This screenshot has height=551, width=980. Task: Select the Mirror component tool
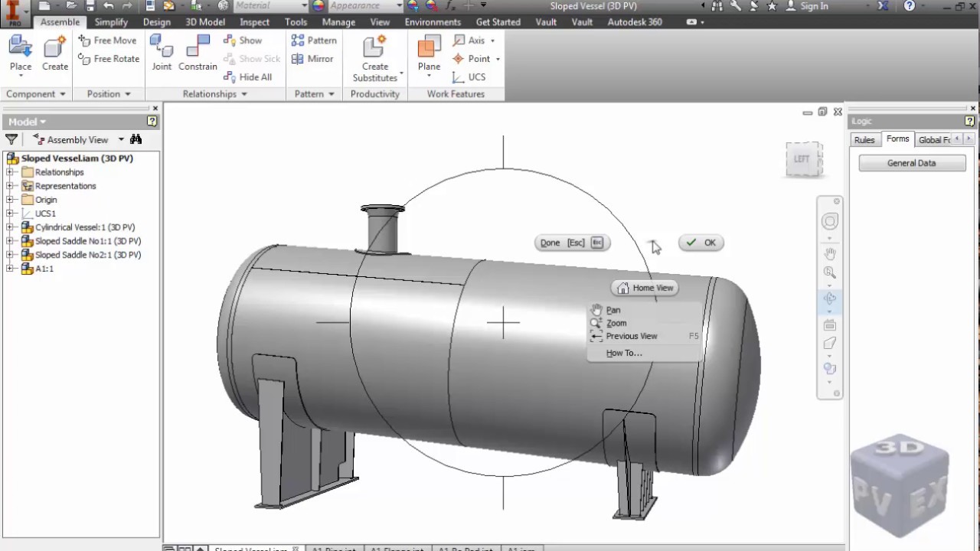coord(312,59)
